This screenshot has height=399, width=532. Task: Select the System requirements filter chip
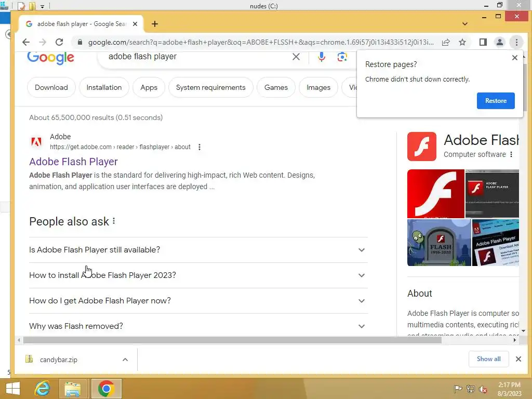point(211,87)
